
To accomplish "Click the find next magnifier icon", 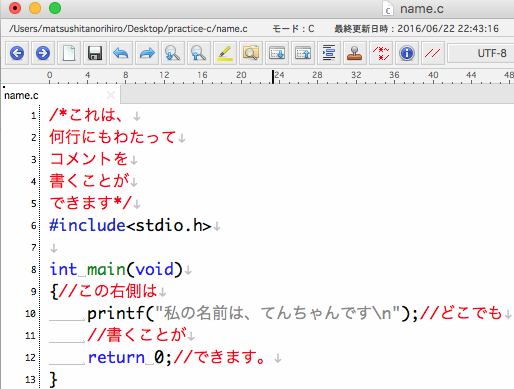I will coord(173,53).
